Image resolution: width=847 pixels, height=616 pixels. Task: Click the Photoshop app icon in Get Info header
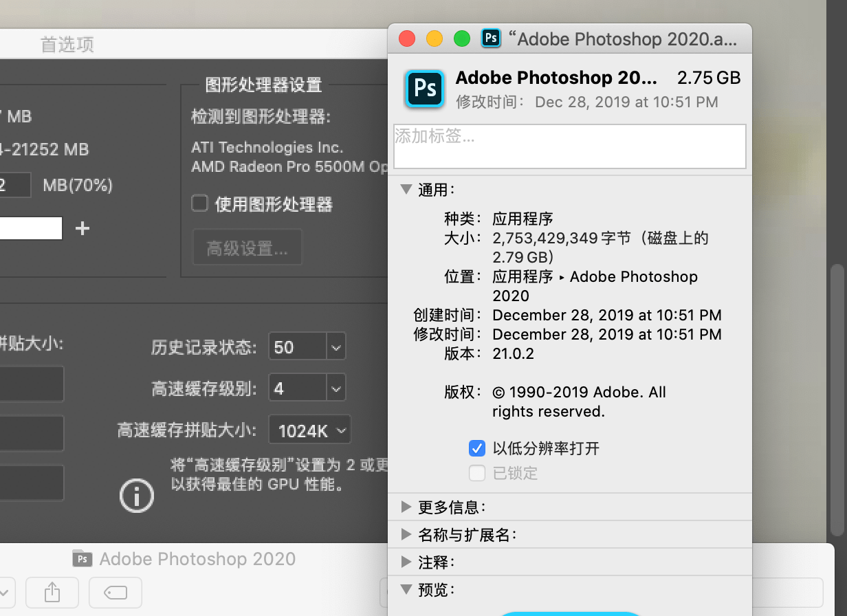424,89
